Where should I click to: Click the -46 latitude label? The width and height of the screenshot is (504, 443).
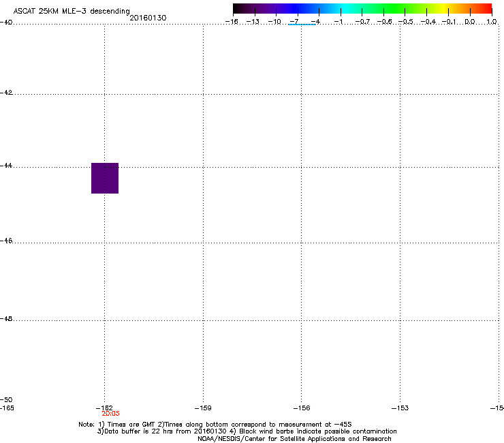tap(6, 241)
